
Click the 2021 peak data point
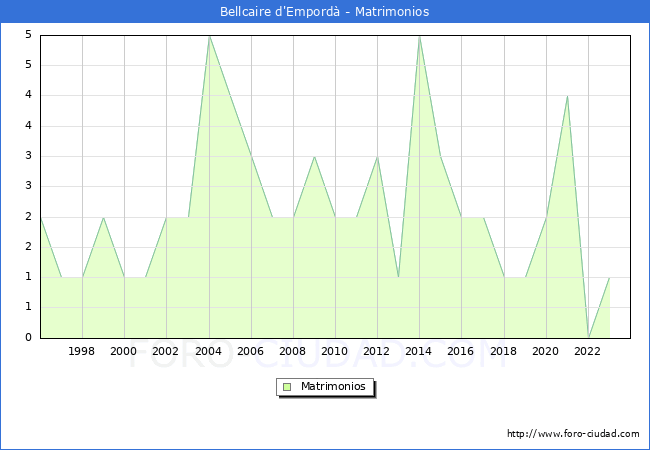pyautogui.click(x=567, y=96)
